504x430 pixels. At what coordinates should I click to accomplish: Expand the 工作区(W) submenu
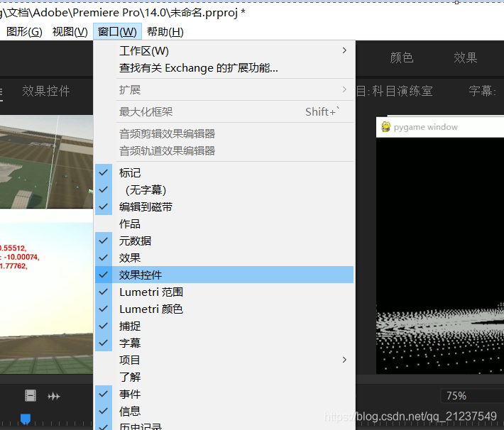[224, 51]
